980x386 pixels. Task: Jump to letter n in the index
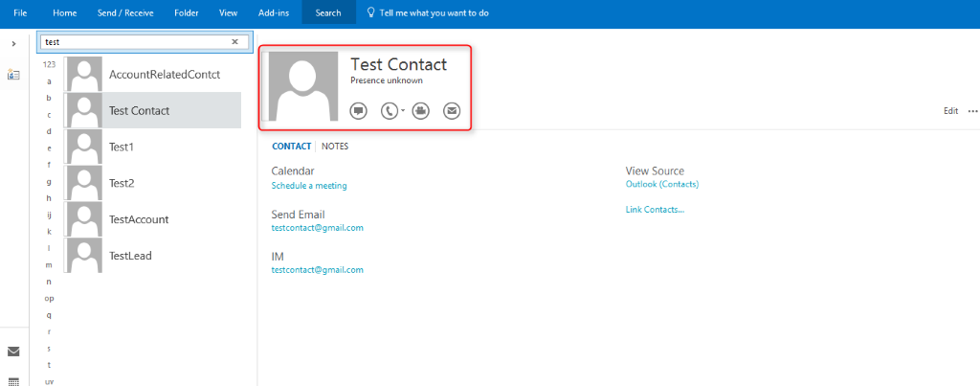(x=50, y=282)
